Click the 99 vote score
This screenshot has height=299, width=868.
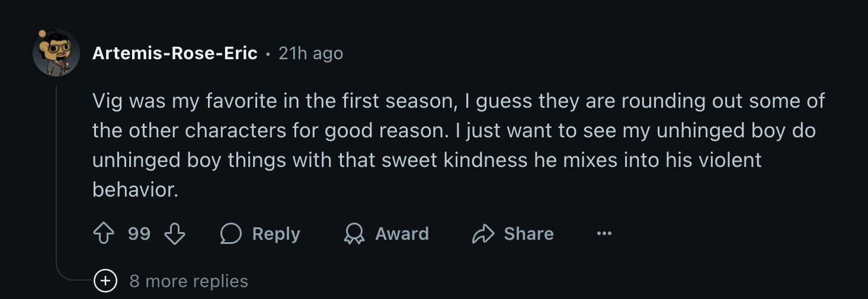pos(139,234)
